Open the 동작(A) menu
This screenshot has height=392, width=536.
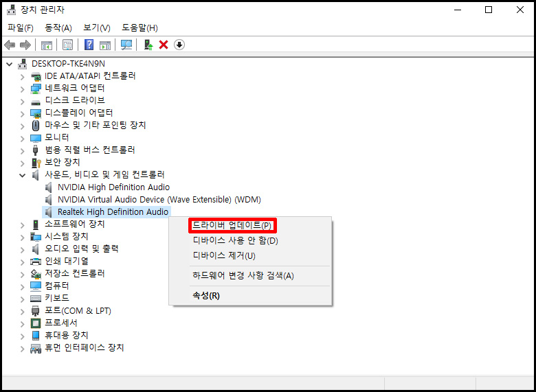(58, 28)
